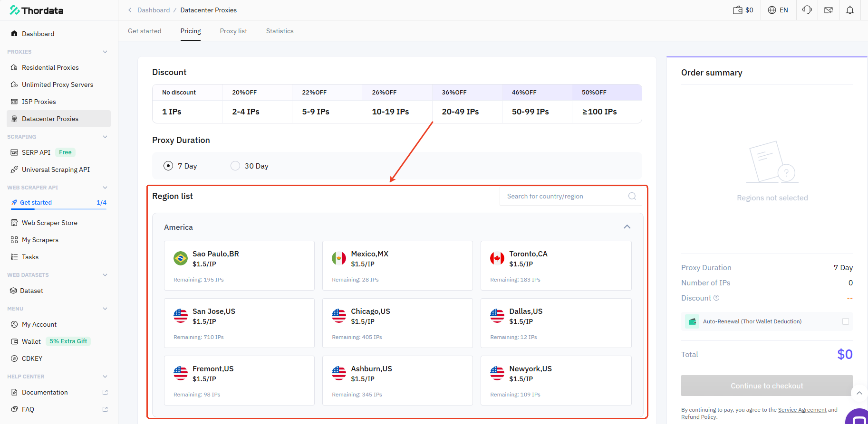Click the 5% Extra Gift badge
The height and width of the screenshot is (424, 868).
click(68, 341)
